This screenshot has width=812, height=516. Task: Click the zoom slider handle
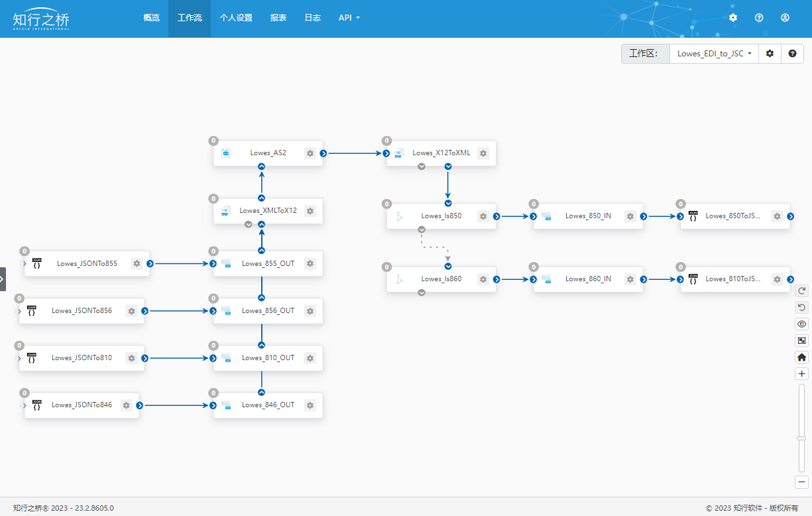801,438
